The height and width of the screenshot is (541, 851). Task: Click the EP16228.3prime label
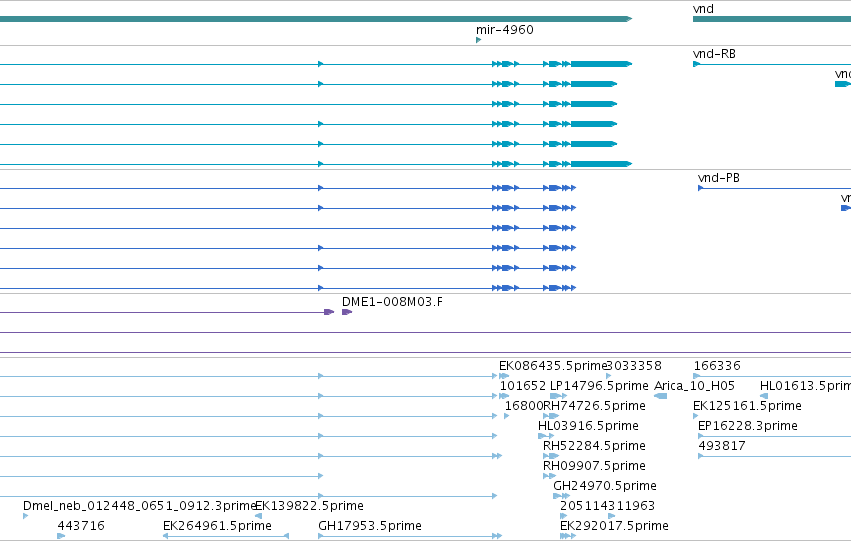pos(748,426)
